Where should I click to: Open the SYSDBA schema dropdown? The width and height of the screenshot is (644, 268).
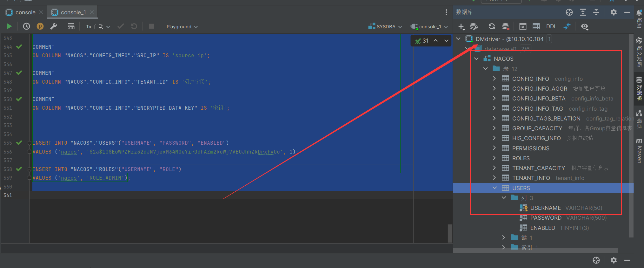pos(385,27)
